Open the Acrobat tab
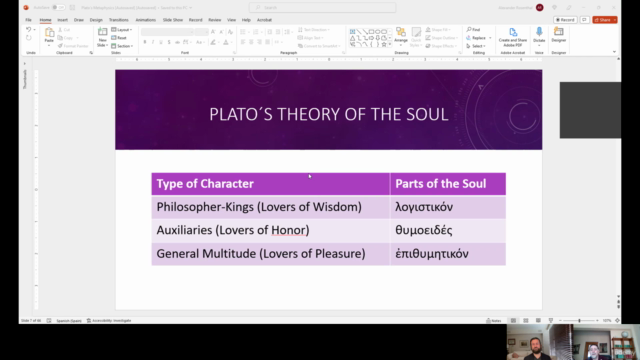Viewport: 640px width, 360px height. coord(264,20)
